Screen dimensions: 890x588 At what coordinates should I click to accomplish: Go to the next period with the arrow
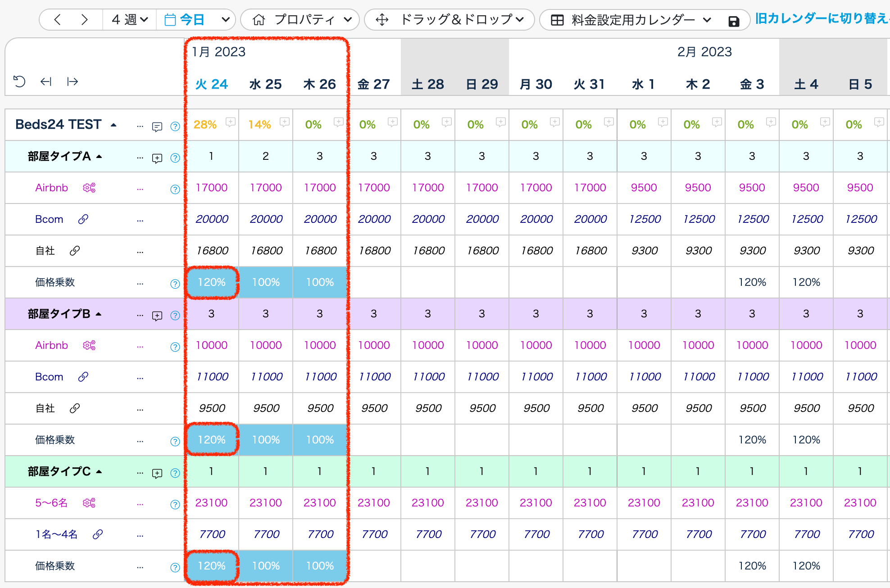(x=84, y=20)
